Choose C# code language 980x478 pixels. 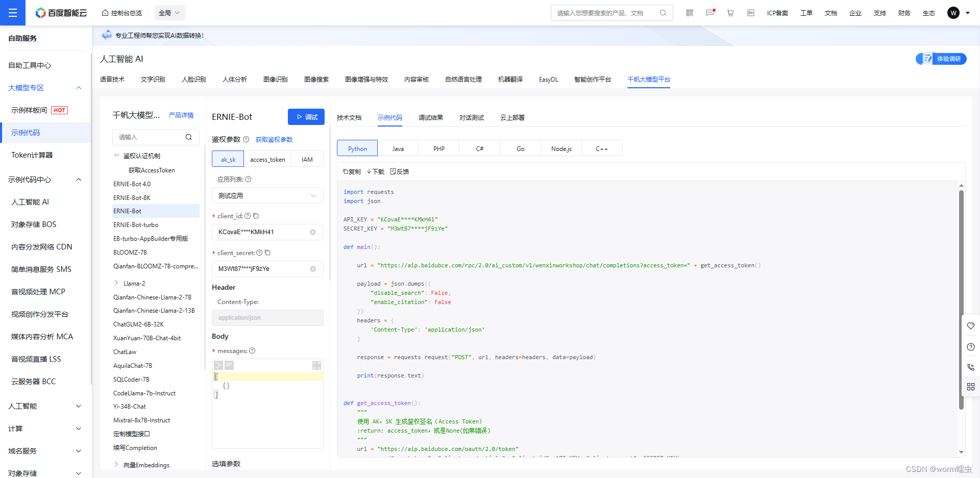pos(480,148)
